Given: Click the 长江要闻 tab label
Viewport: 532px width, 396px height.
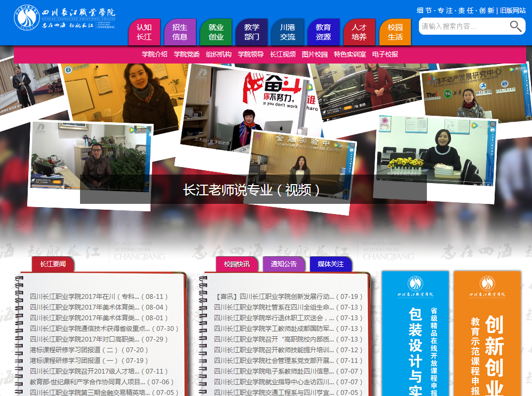Looking at the screenshot, I should coord(53,264).
